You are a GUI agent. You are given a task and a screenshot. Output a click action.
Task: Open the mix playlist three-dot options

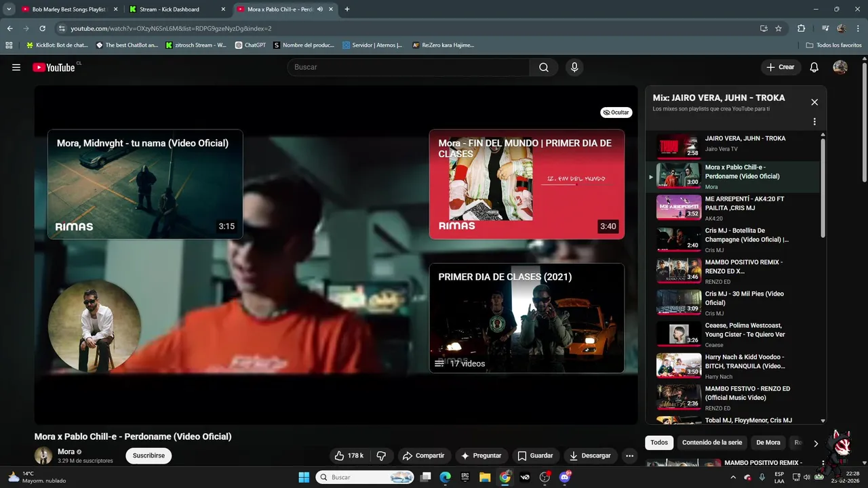814,122
